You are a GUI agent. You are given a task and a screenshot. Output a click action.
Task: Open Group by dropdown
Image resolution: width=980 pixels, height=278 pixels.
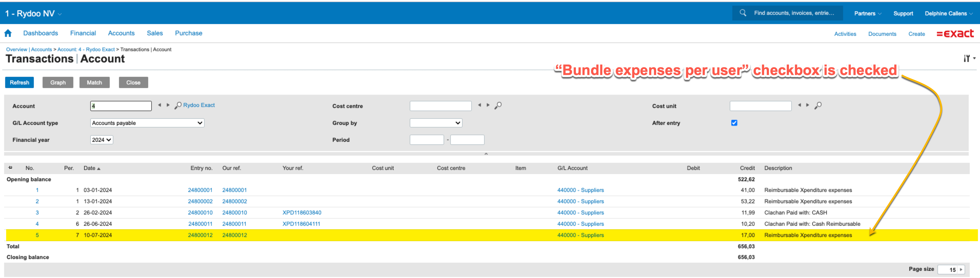click(x=436, y=123)
